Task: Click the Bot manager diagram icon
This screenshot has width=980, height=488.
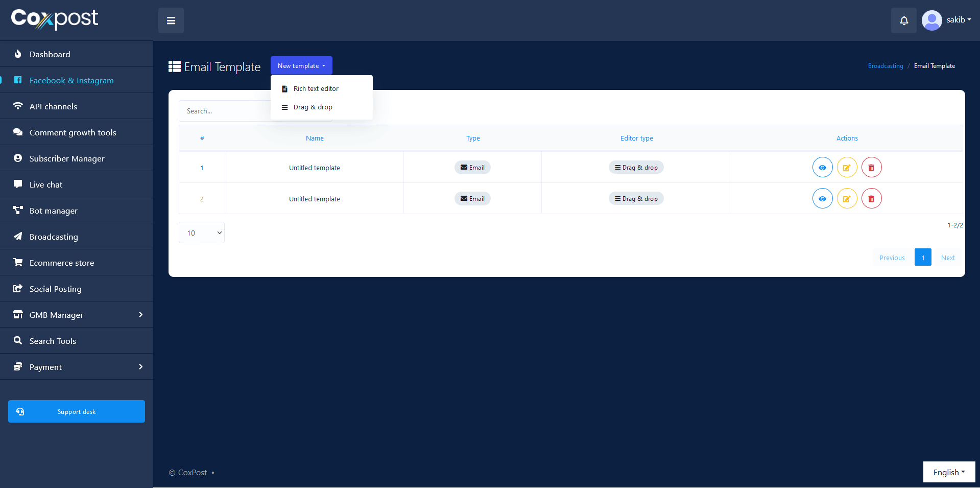Action: [18, 210]
